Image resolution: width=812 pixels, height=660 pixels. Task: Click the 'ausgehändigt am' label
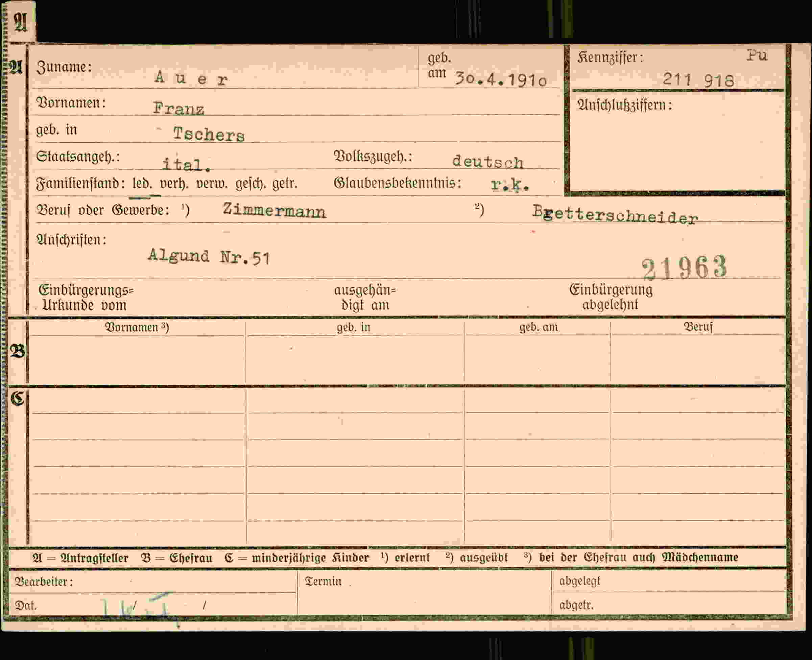coord(365,298)
